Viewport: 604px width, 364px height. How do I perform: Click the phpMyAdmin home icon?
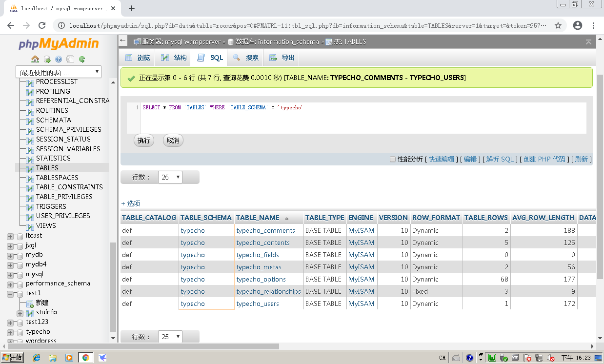35,60
